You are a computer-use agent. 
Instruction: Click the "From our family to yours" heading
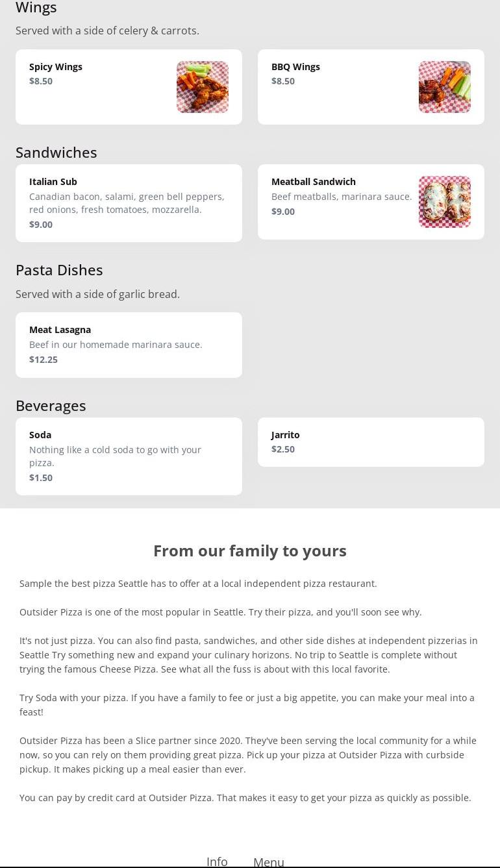(250, 551)
